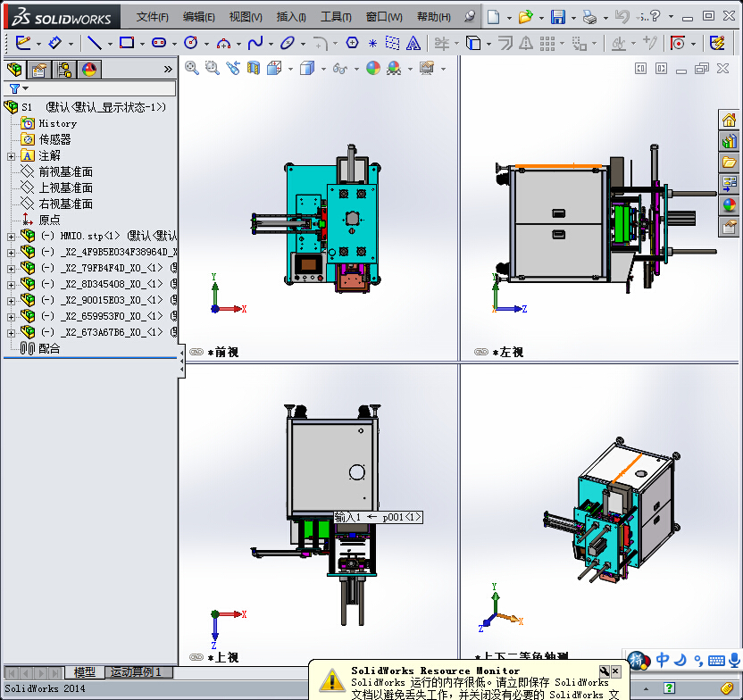Open dropdown arrow next to Line tool
This screenshot has height=700, width=743.
[x=110, y=44]
